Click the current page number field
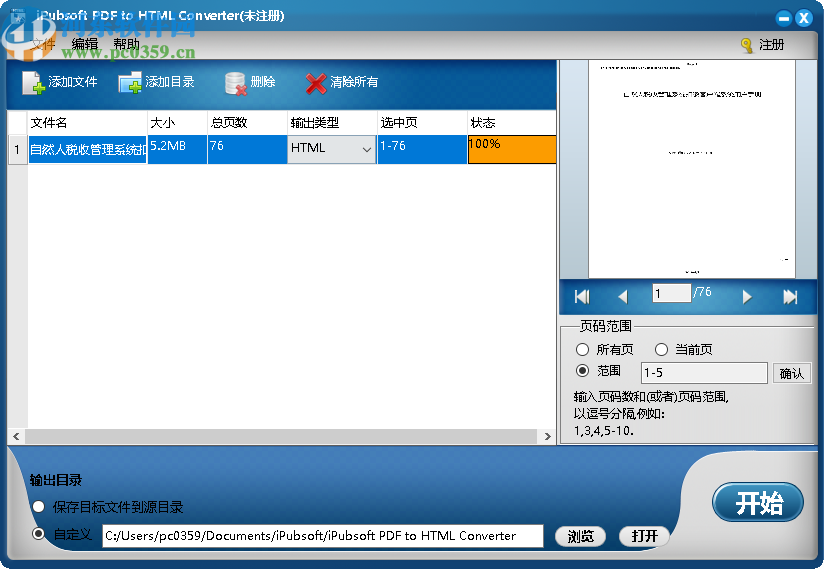Screen dimensions: 824x569 672,293
